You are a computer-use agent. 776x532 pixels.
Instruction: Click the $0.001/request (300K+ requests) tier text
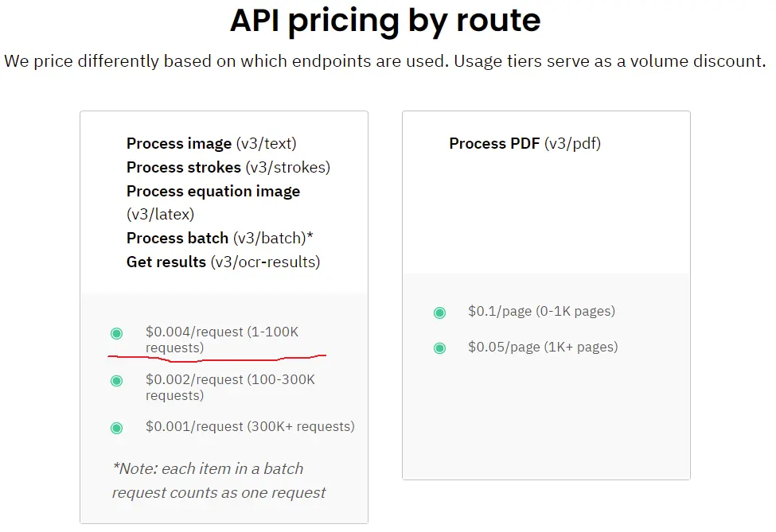coord(250,427)
